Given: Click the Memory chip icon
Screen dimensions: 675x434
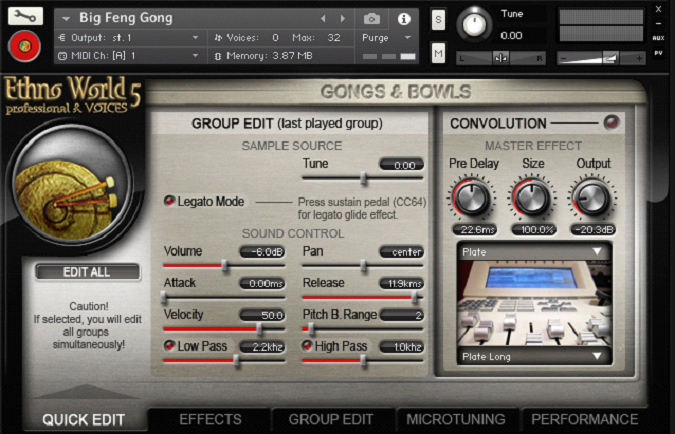Looking at the screenshot, I should 218,56.
